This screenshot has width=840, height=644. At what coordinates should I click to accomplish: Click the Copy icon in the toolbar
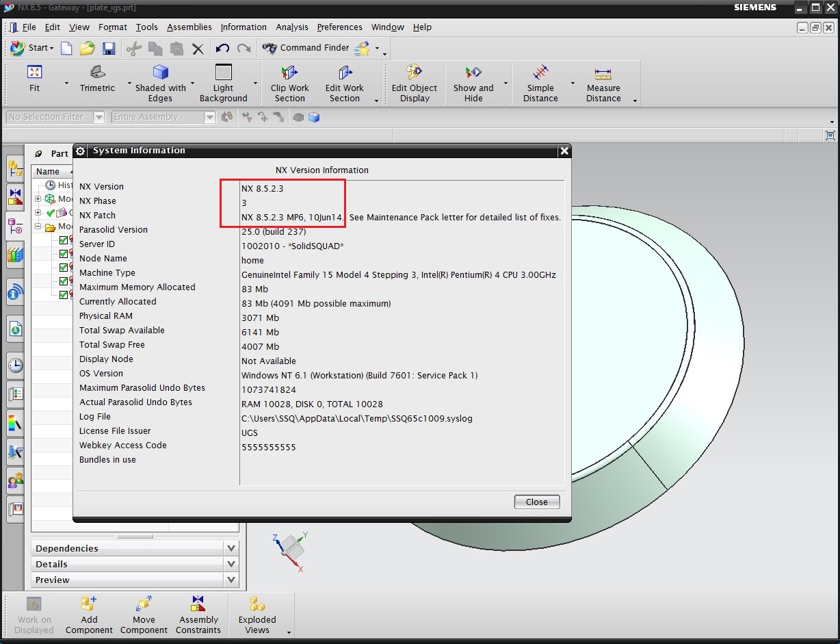tap(155, 49)
